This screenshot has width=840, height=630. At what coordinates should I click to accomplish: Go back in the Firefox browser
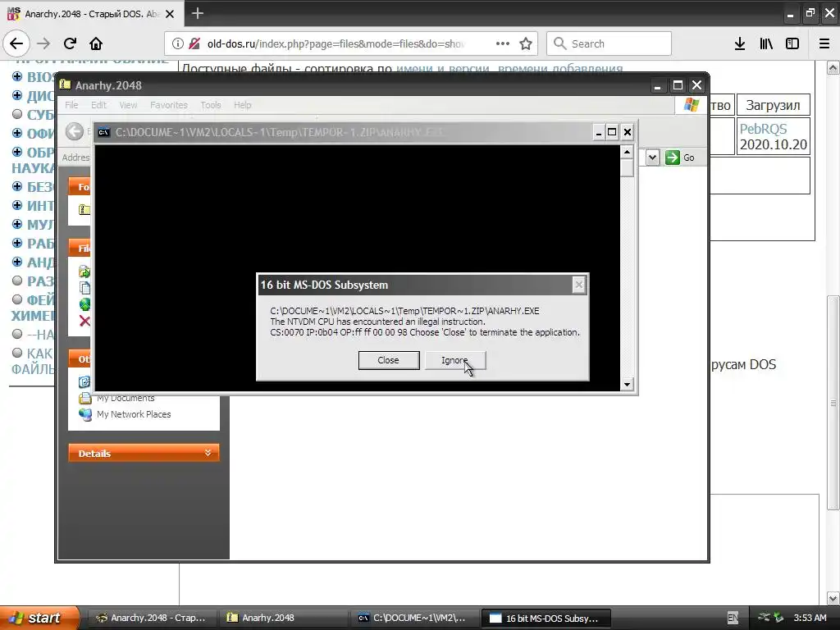pyautogui.click(x=16, y=44)
